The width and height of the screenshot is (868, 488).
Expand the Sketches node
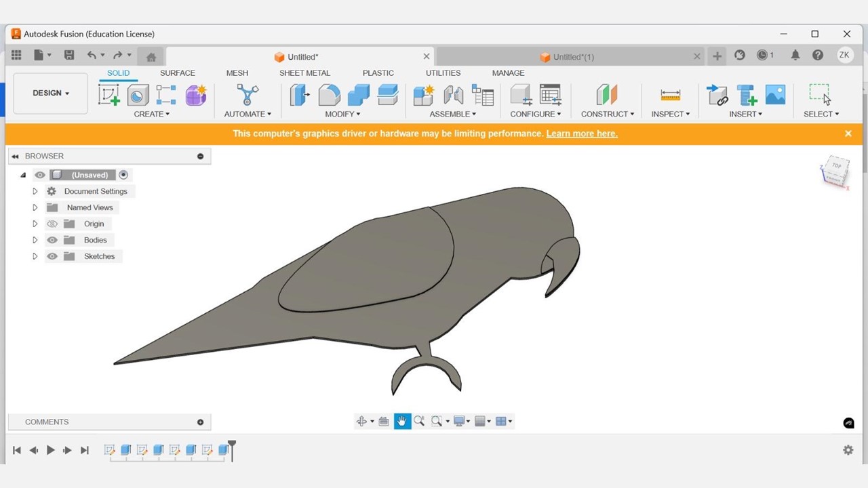coord(35,256)
